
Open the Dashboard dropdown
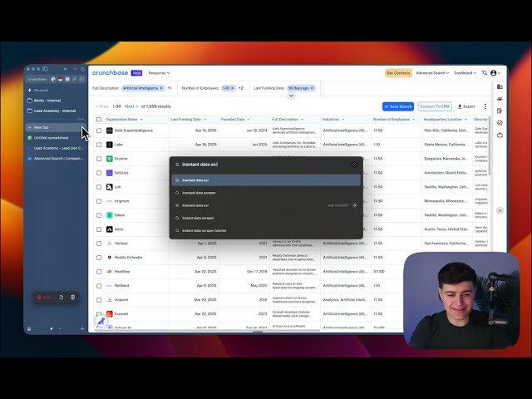pos(465,73)
